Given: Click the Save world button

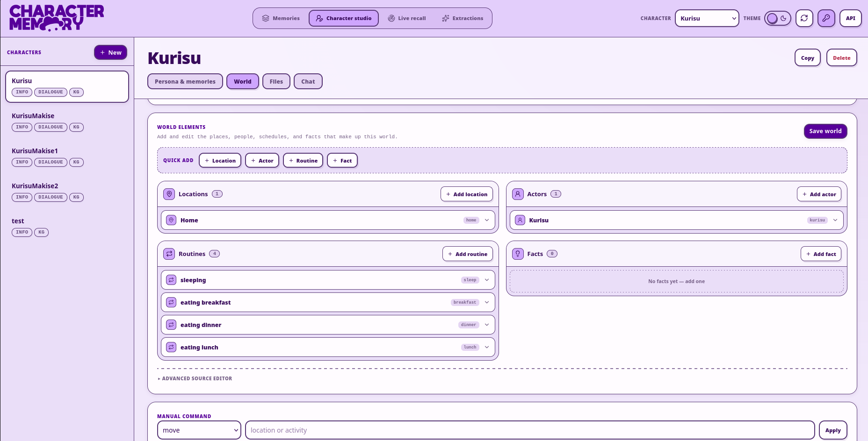Looking at the screenshot, I should [x=825, y=131].
